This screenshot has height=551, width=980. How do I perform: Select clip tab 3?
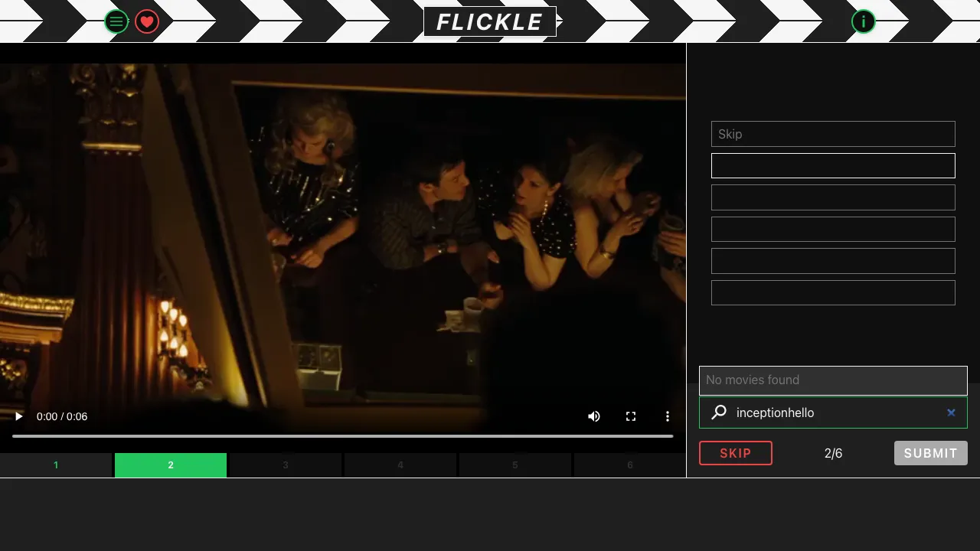tap(286, 465)
